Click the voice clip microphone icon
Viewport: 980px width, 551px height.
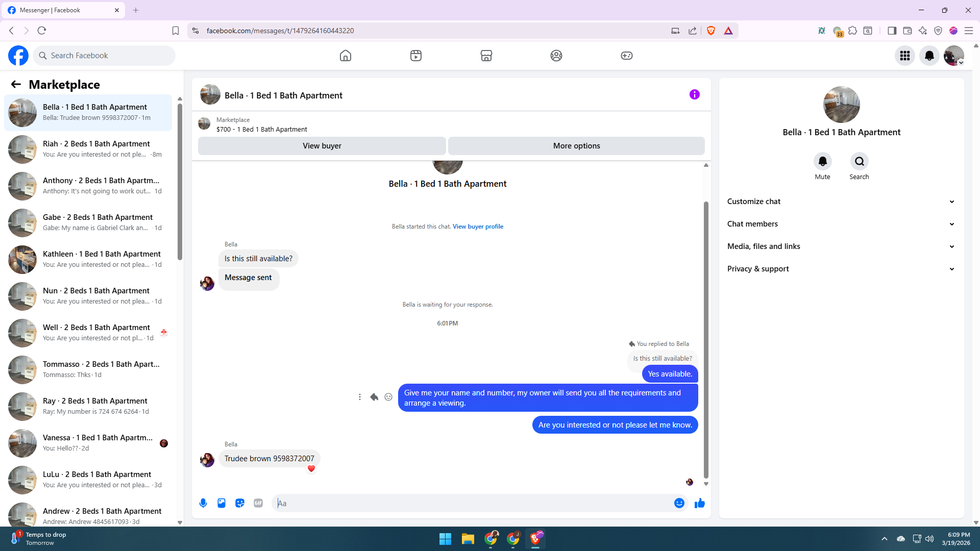pyautogui.click(x=203, y=503)
